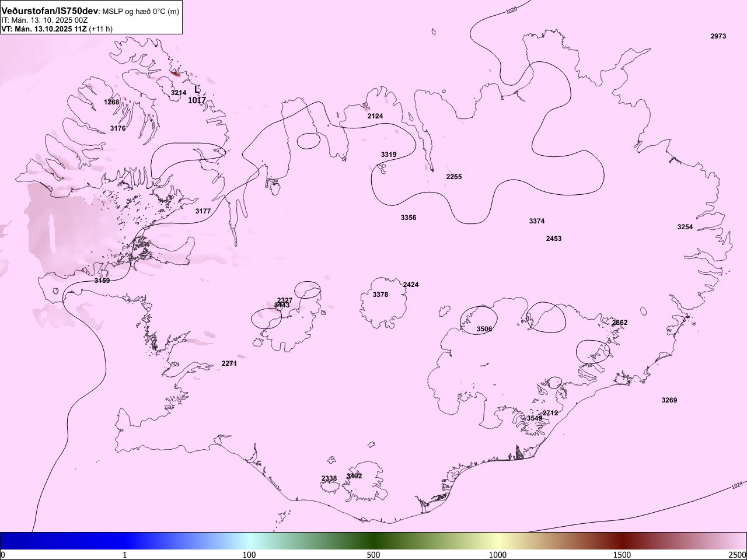Click the 2712 height value
747x560 pixels.
550,413
